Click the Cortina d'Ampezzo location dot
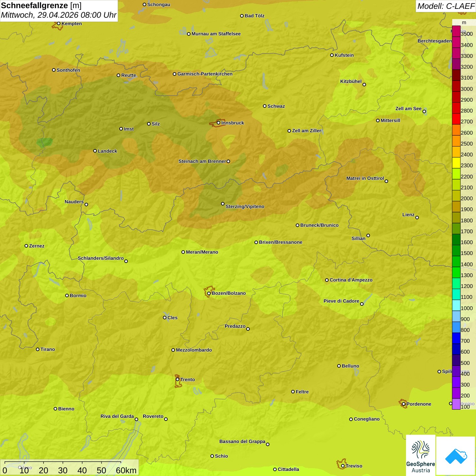This screenshot has height=476, width=476. [x=327, y=280]
